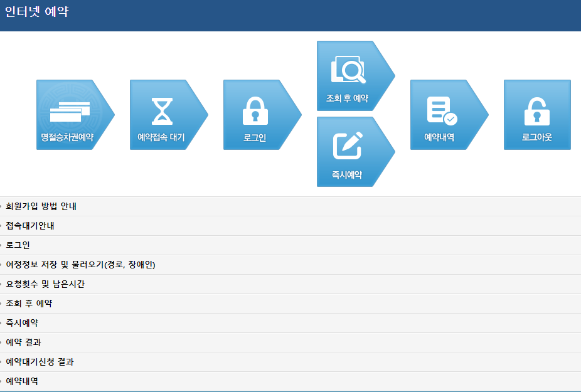Screen dimensions: 581x392
Task: Expand the 조회 후 예약 accordion row
Action: pyautogui.click(x=290, y=304)
